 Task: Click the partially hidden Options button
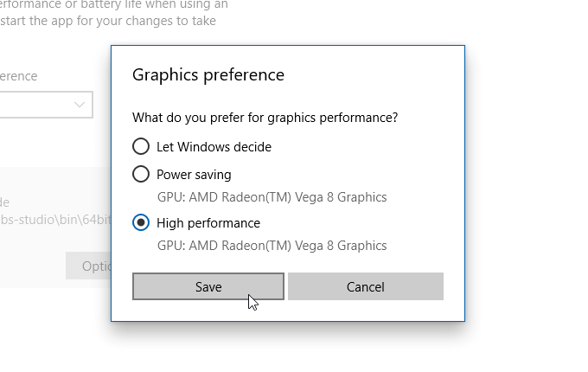[x=88, y=266]
